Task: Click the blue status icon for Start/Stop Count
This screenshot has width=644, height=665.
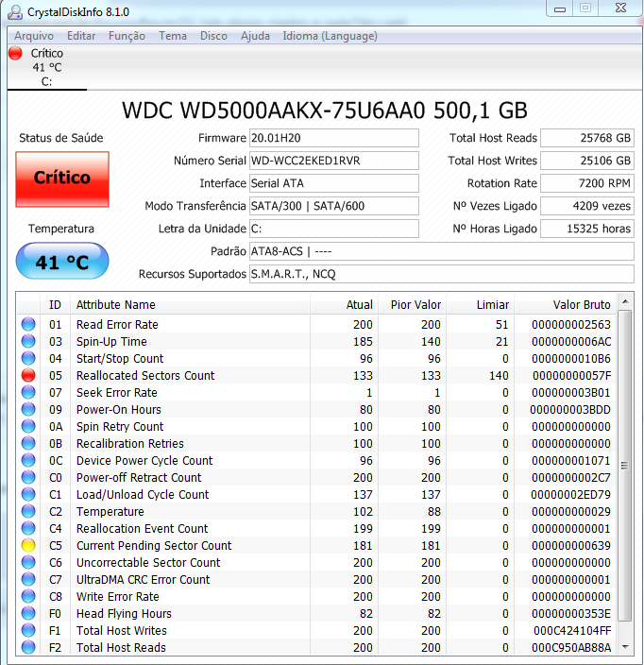Action: [x=28, y=358]
